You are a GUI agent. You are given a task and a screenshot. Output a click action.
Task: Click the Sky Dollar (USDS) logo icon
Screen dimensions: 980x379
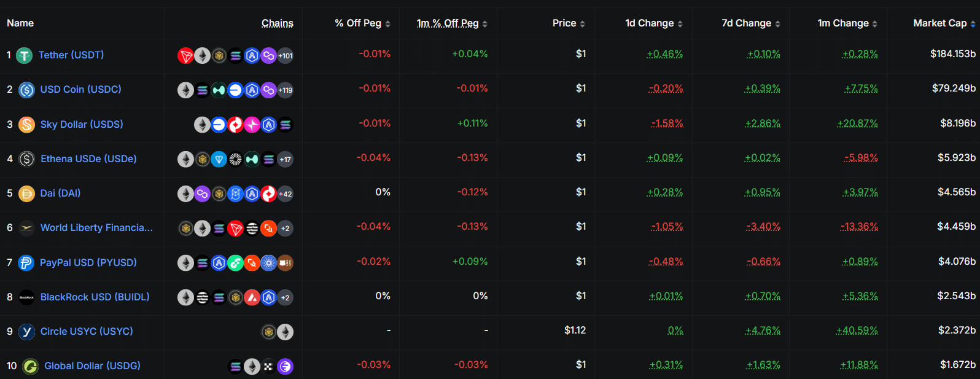(x=26, y=125)
